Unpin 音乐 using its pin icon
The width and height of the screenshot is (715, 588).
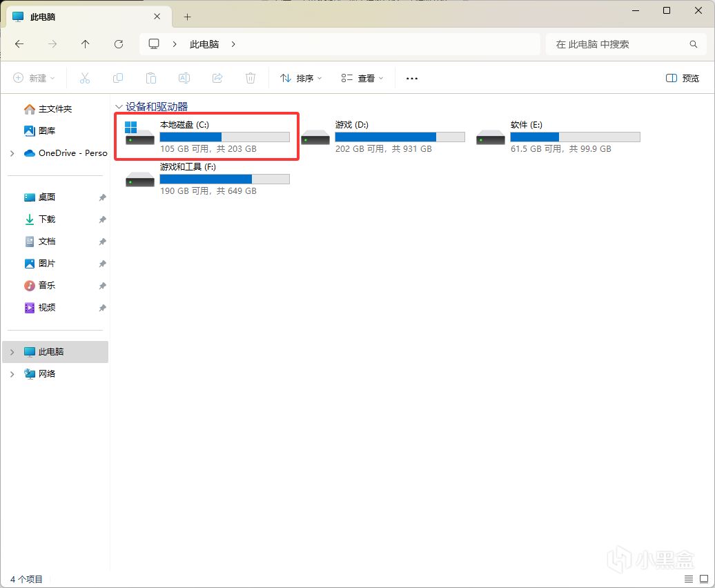pyautogui.click(x=103, y=286)
